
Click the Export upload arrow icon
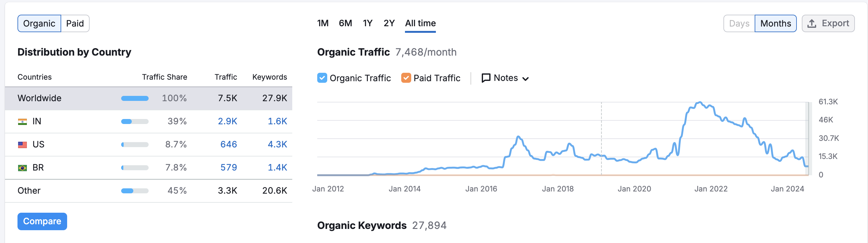(x=812, y=24)
